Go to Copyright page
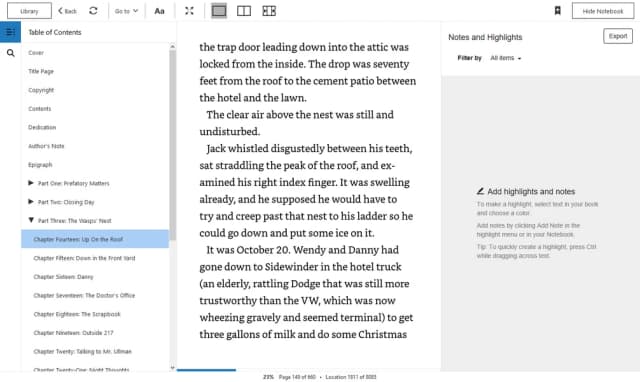The height and width of the screenshot is (382, 640). point(41,90)
